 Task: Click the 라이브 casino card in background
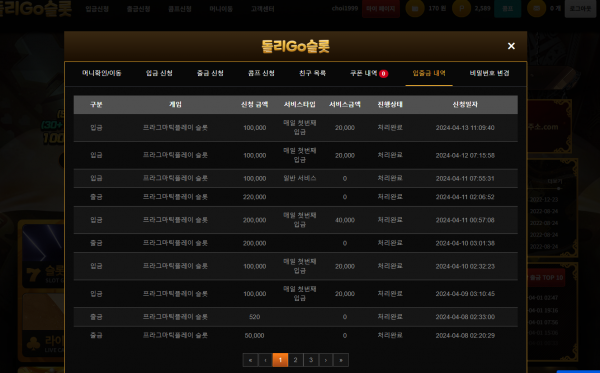coord(43,325)
